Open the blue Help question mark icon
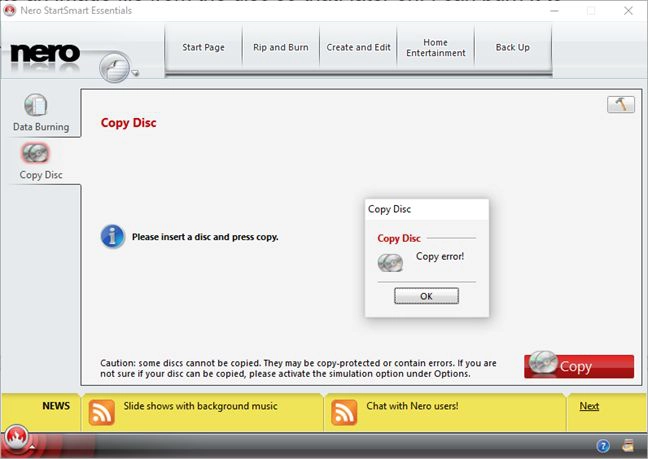The width and height of the screenshot is (648, 459). pos(603,446)
